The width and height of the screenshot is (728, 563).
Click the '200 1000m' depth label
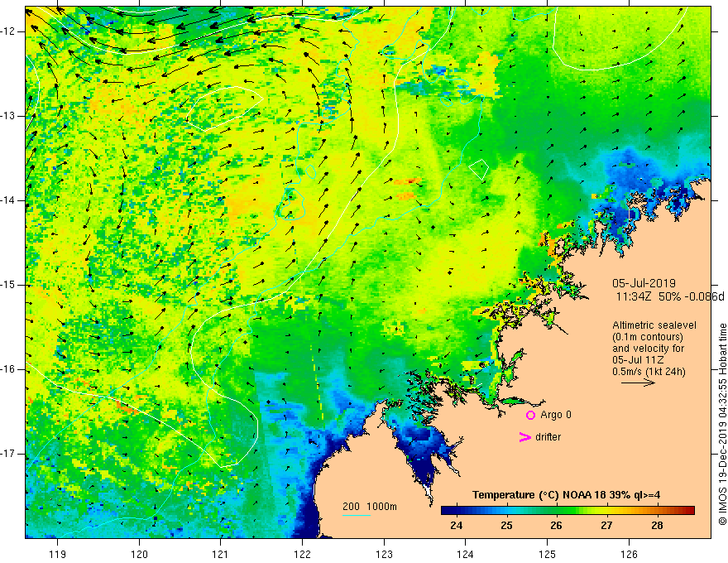coord(370,507)
